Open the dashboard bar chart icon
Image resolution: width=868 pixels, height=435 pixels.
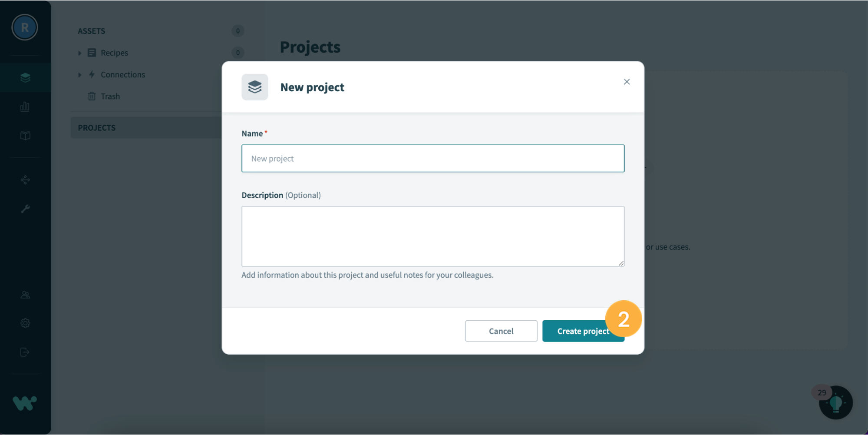click(25, 107)
